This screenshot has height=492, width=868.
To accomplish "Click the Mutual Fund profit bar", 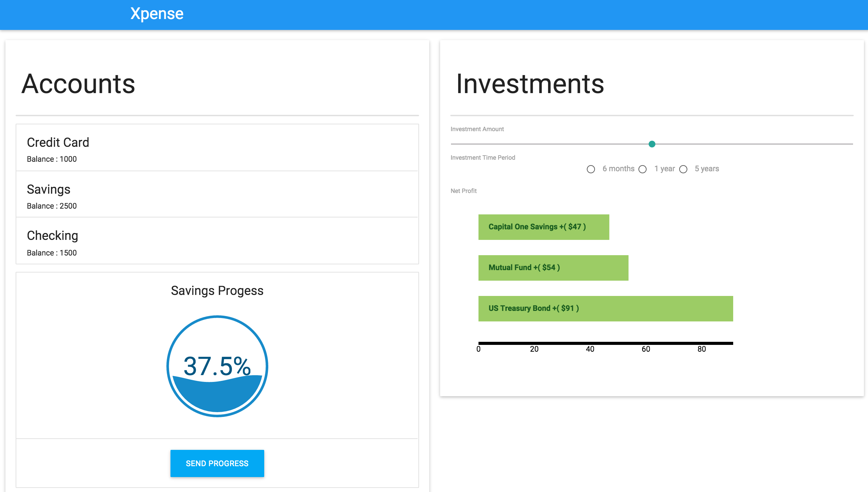I will [553, 268].
